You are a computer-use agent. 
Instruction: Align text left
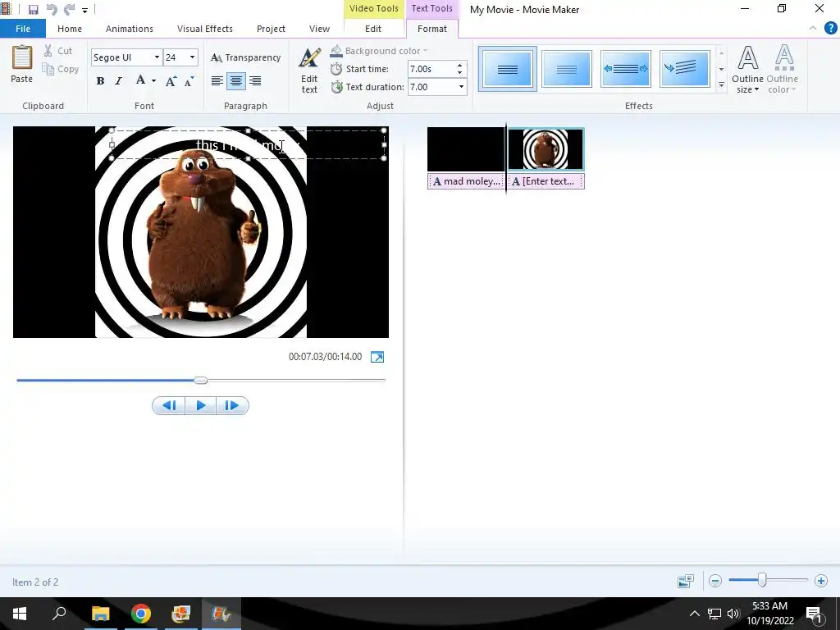pos(217,81)
